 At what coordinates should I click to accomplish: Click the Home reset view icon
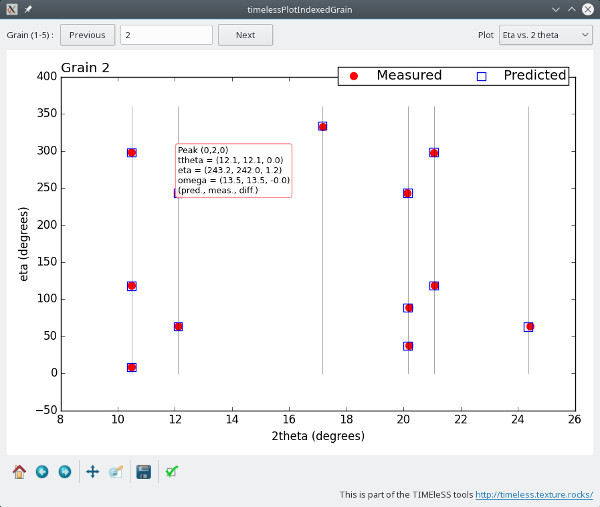click(19, 471)
